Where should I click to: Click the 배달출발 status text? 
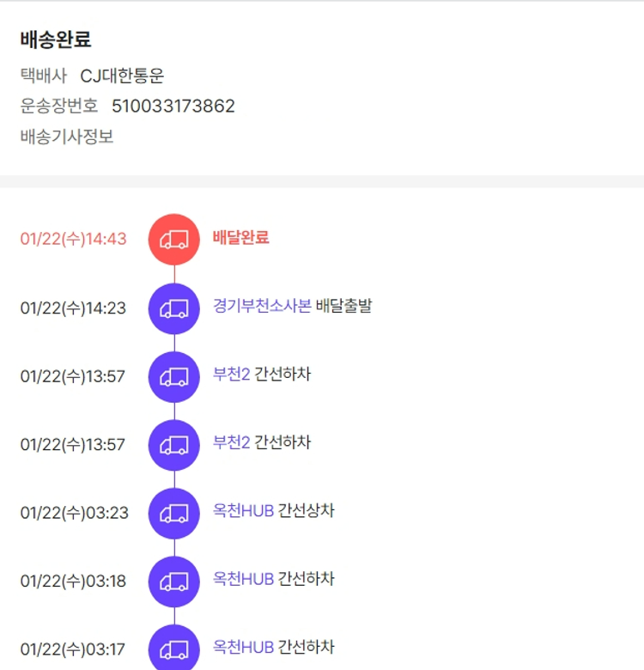click(x=343, y=306)
